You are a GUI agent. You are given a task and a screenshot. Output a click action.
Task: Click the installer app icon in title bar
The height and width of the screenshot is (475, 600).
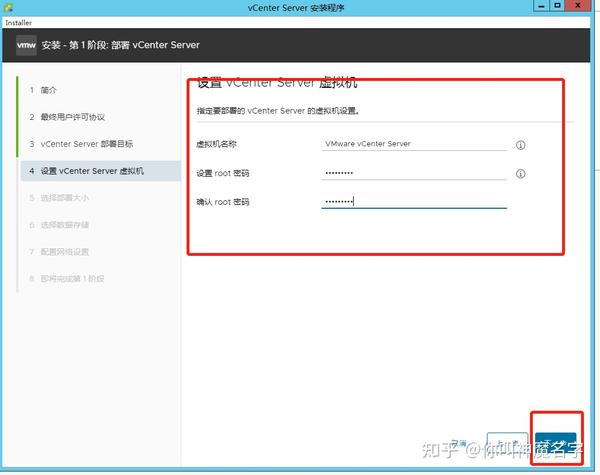click(8, 7)
